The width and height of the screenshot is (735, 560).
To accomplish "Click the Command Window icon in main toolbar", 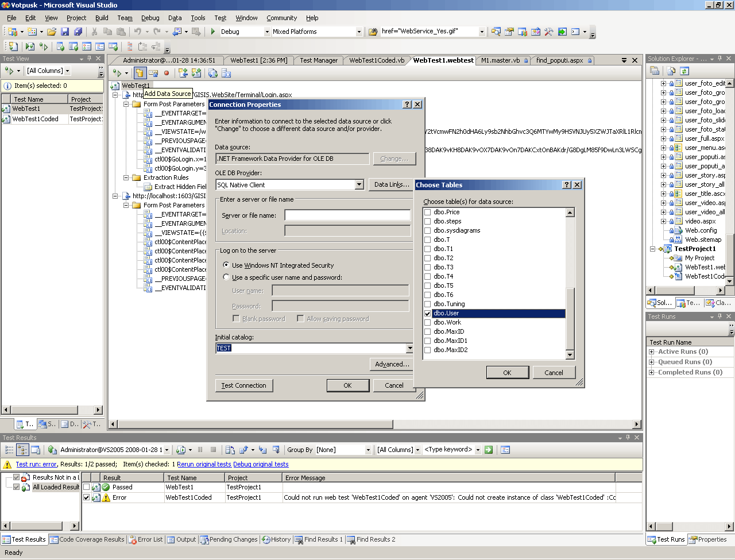I will point(575,32).
